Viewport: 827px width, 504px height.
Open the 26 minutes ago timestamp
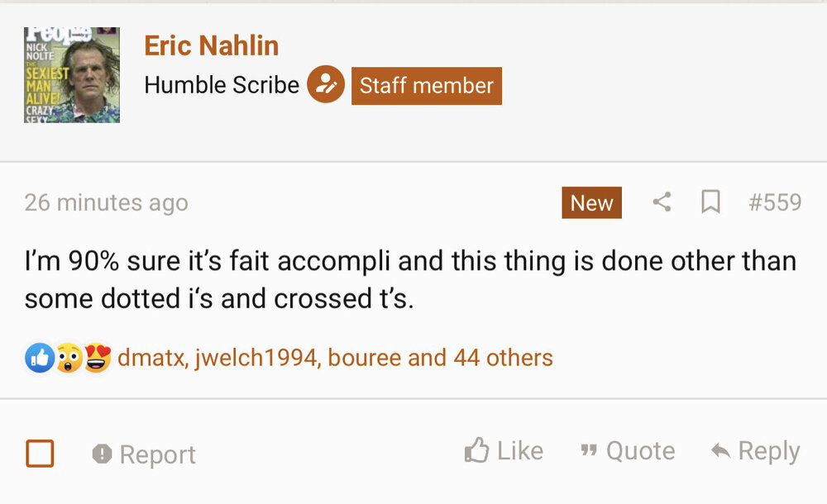pos(106,202)
